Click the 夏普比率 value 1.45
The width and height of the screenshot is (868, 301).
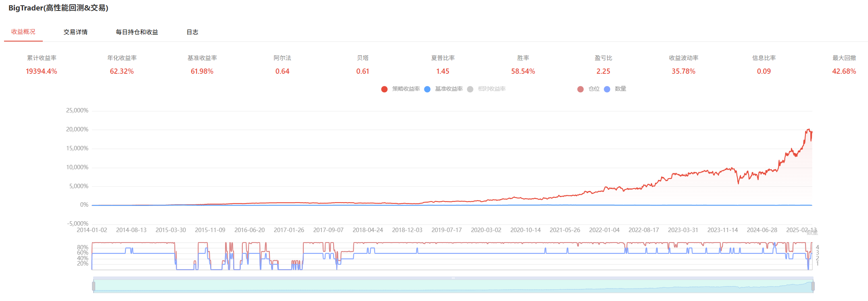[x=442, y=71]
